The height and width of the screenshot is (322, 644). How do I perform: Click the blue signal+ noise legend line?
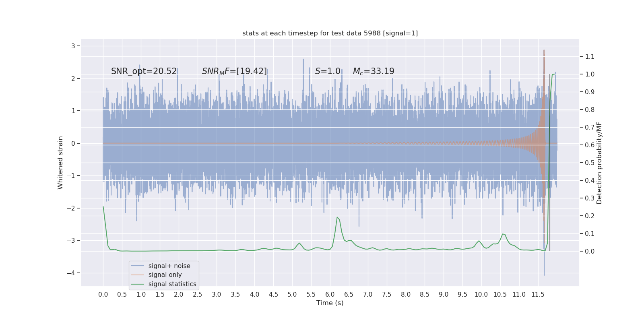click(137, 266)
